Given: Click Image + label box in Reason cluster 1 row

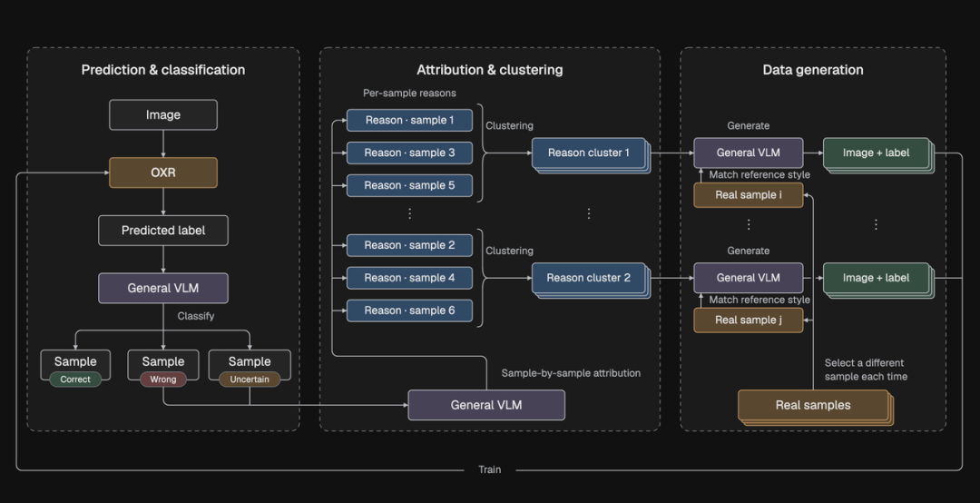Looking at the screenshot, I should [878, 154].
